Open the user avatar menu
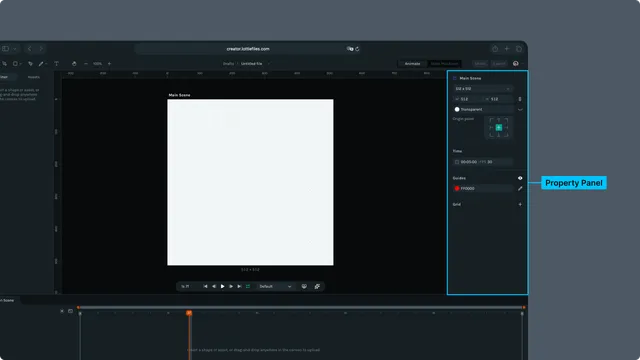The height and width of the screenshot is (360, 640). [516, 64]
